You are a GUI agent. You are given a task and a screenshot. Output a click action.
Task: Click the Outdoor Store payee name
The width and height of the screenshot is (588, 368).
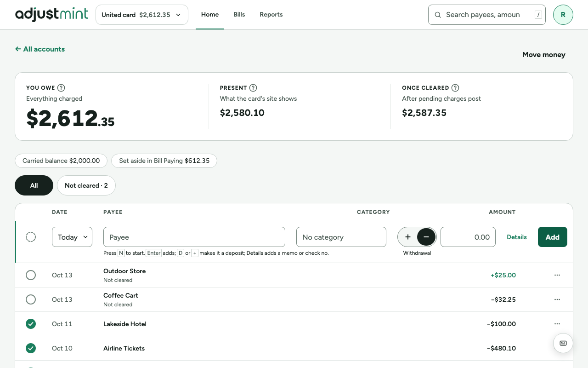(x=124, y=271)
